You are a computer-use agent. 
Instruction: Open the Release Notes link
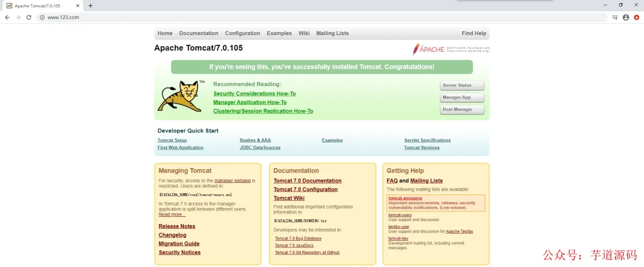(x=177, y=226)
